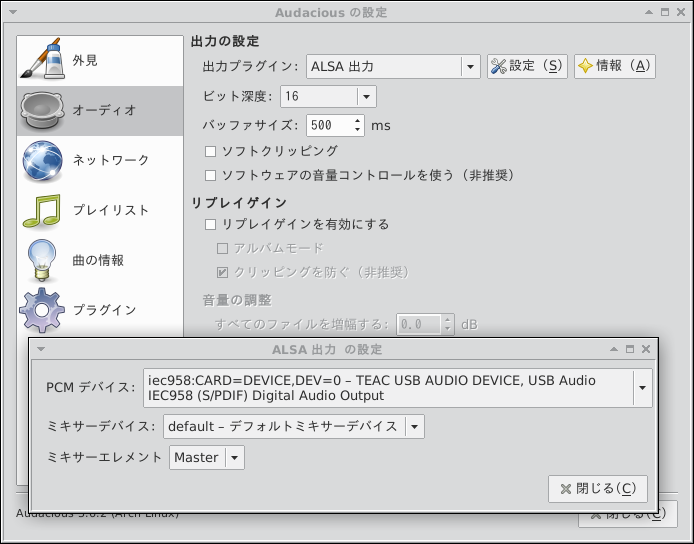Open the 出力プラグイン ALSA 出力 dropdown
This screenshot has width=694, height=544.
393,66
